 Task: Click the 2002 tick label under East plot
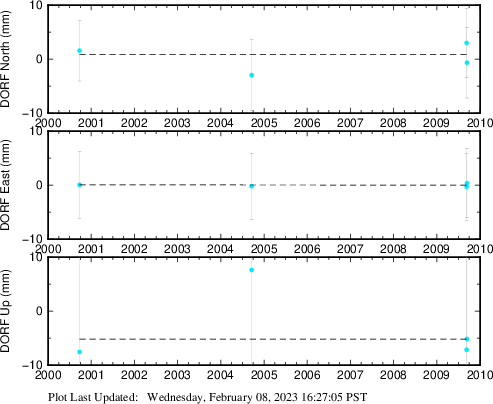[x=134, y=249]
